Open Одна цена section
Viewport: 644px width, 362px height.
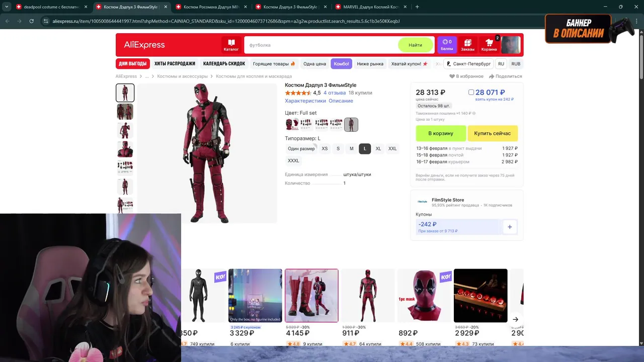click(x=314, y=64)
